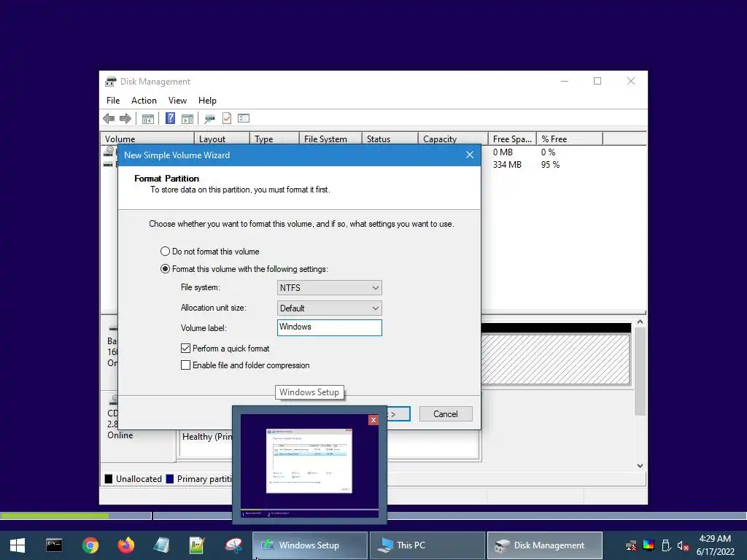The height and width of the screenshot is (560, 747).
Task: Sort by the Type column header
Action: click(274, 139)
